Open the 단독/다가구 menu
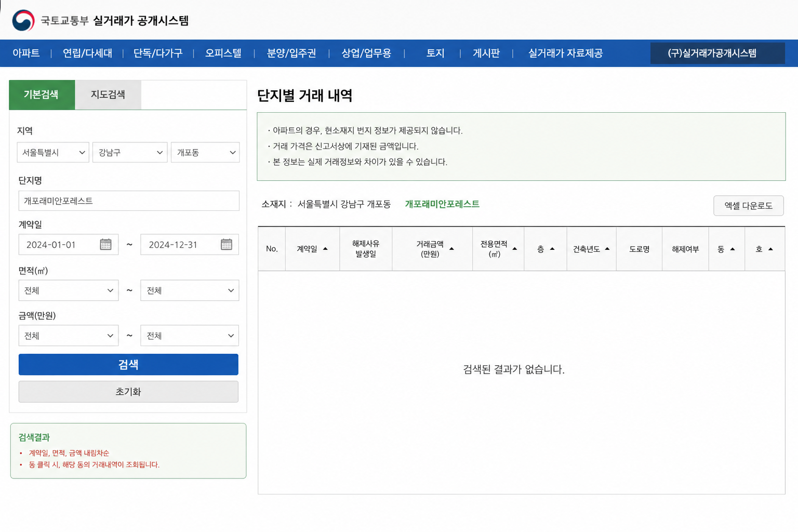This screenshot has width=798, height=532. coord(158,53)
